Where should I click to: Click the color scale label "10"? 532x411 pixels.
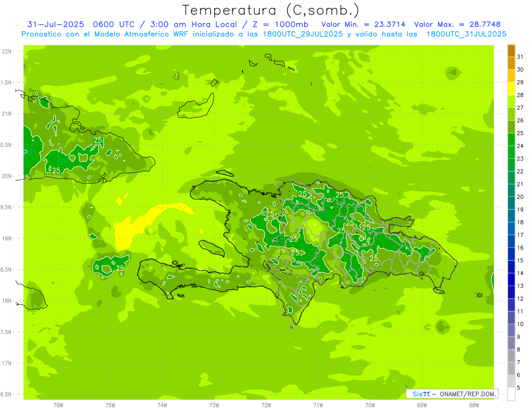[520, 324]
